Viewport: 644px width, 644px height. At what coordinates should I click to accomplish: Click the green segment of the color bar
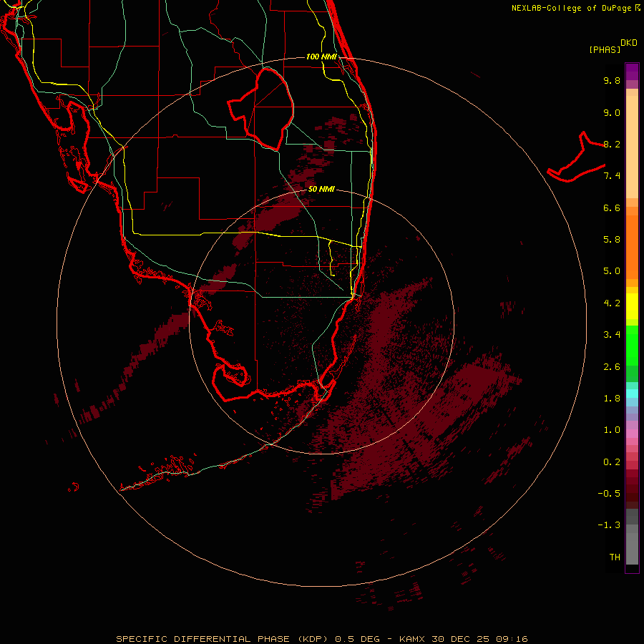(632, 345)
